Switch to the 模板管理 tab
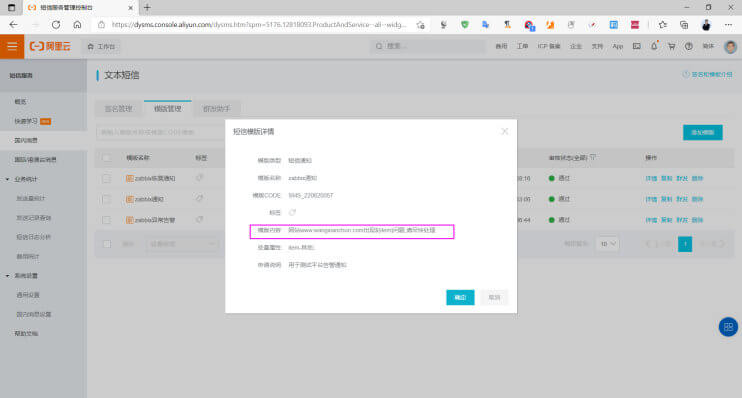The image size is (742, 398). coord(168,109)
